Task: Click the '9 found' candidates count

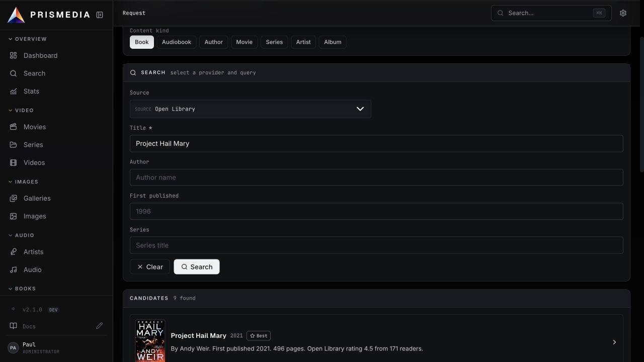Action: pyautogui.click(x=185, y=298)
